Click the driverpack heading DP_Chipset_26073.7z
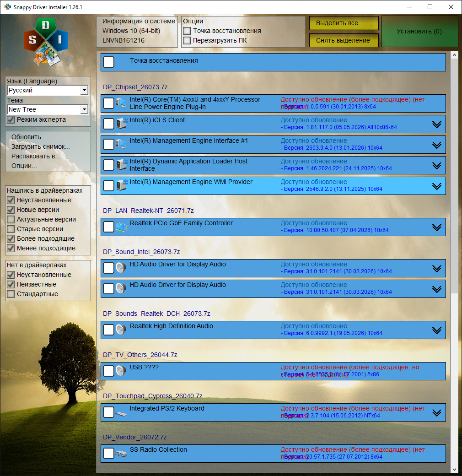 click(135, 87)
